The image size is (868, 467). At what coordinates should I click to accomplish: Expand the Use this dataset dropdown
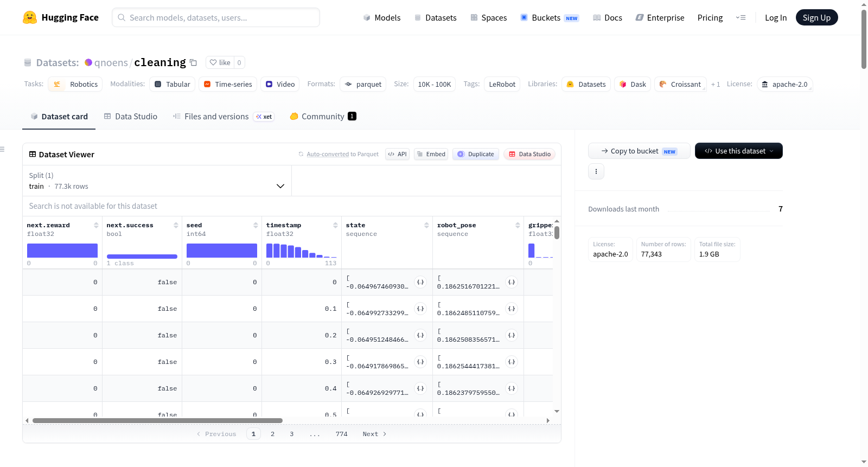738,151
